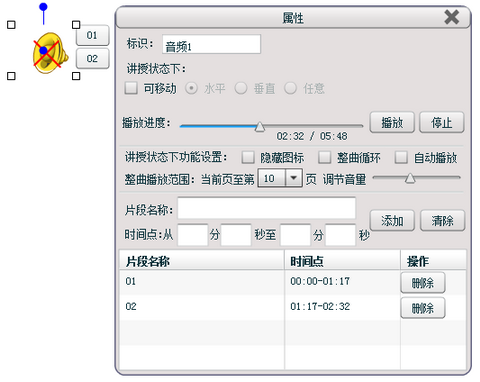Image resolution: width=480 pixels, height=382 pixels.
Task: Click the 属性 dialog title bar
Action: tap(293, 18)
